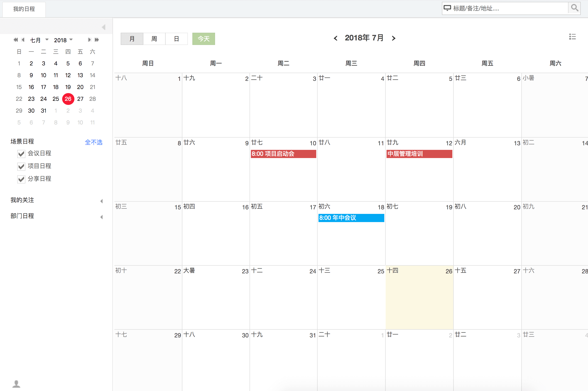This screenshot has height=391, width=588.
Task: Select the 我的日程 tab
Action: (24, 9)
